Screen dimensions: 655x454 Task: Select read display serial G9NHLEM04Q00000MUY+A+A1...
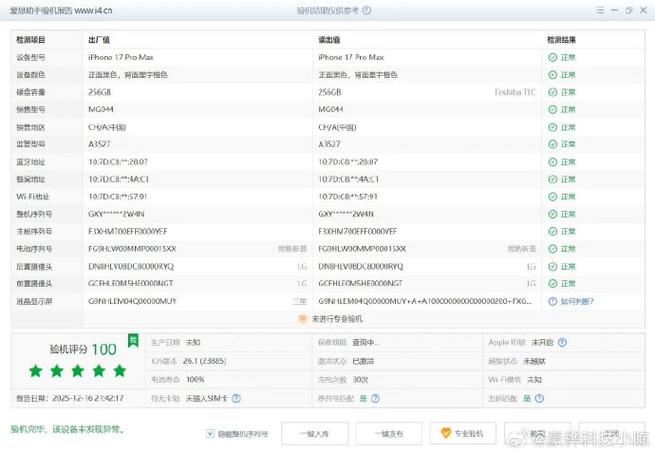[x=425, y=301]
